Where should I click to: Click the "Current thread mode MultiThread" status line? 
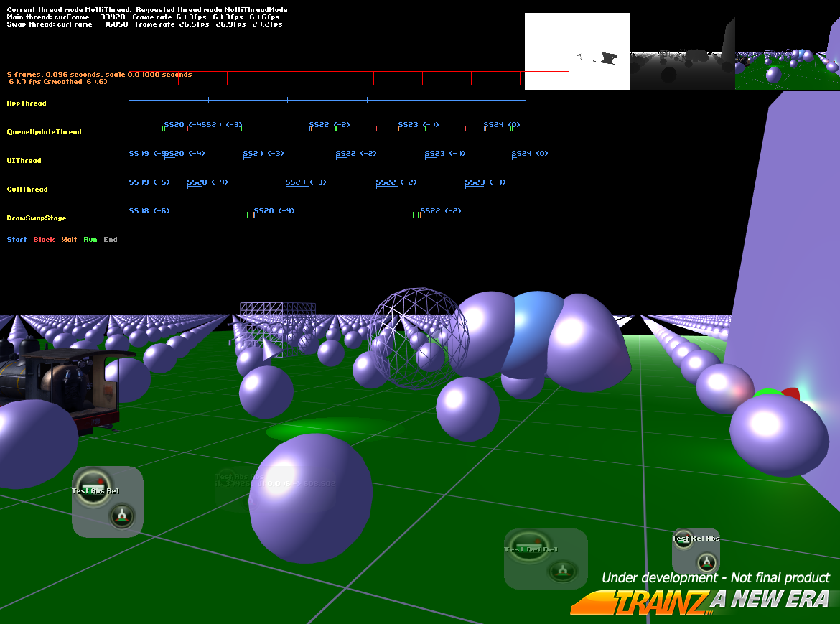pyautogui.click(x=147, y=10)
